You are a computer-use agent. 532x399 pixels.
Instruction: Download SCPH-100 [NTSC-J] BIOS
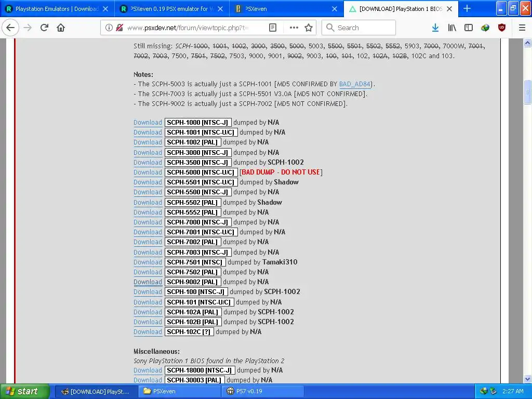click(x=148, y=292)
